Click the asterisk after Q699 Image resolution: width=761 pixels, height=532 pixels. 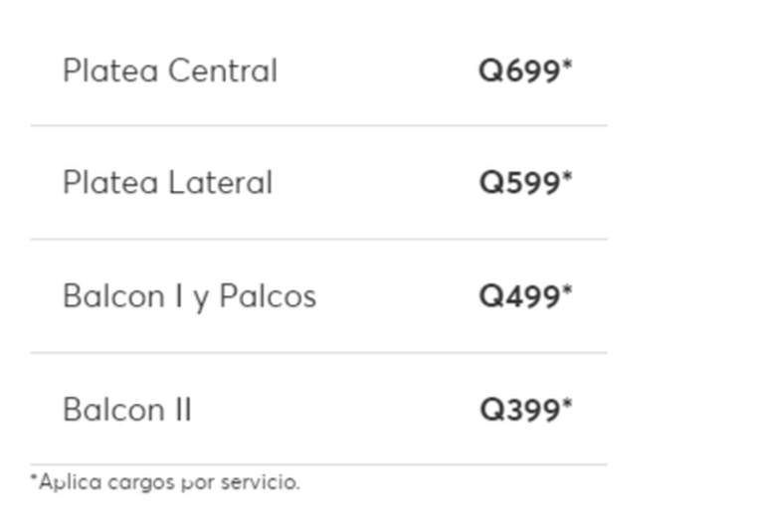pos(567,65)
